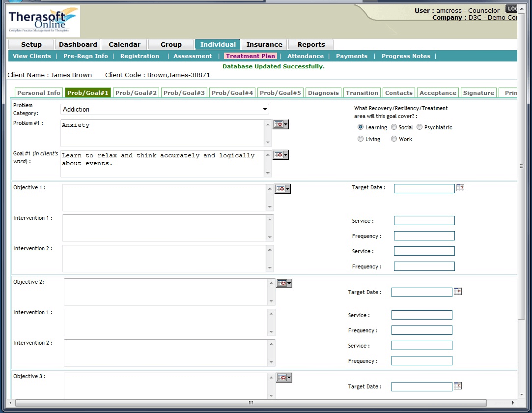This screenshot has height=413, width=532.
Task: Click the picker icon beside Objective 1 text box
Action: click(280, 188)
